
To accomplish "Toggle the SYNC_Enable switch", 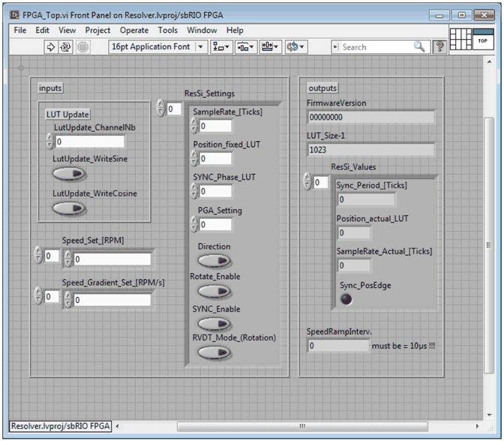I will (x=214, y=324).
